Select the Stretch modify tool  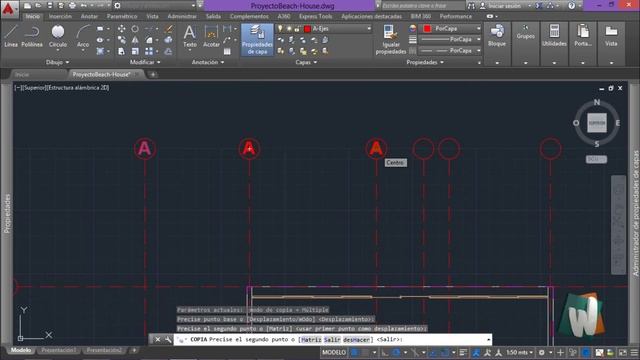(x=122, y=51)
